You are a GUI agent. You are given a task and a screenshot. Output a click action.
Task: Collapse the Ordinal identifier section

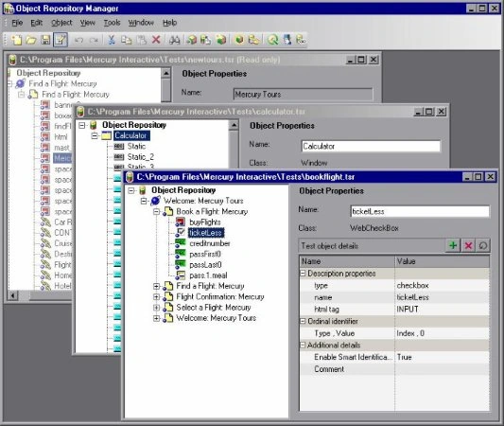(303, 321)
